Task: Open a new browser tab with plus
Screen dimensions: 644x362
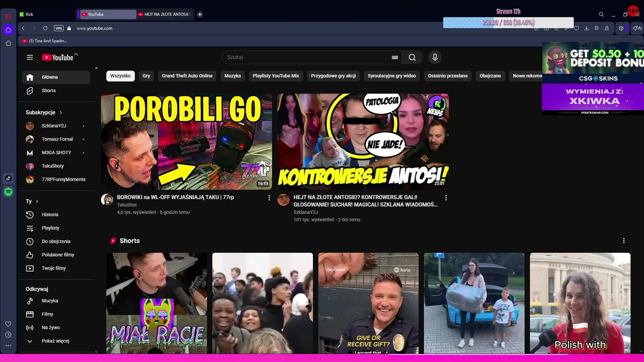Action: click(200, 14)
